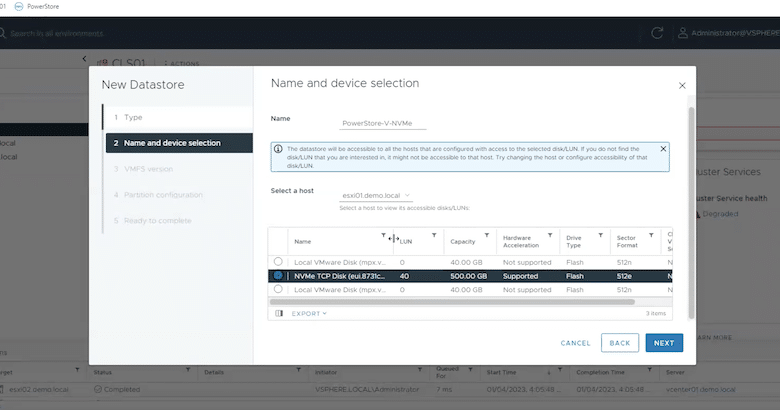Open the Hardware Acceleration column filter icon
This screenshot has width=780, height=410.
tap(550, 235)
